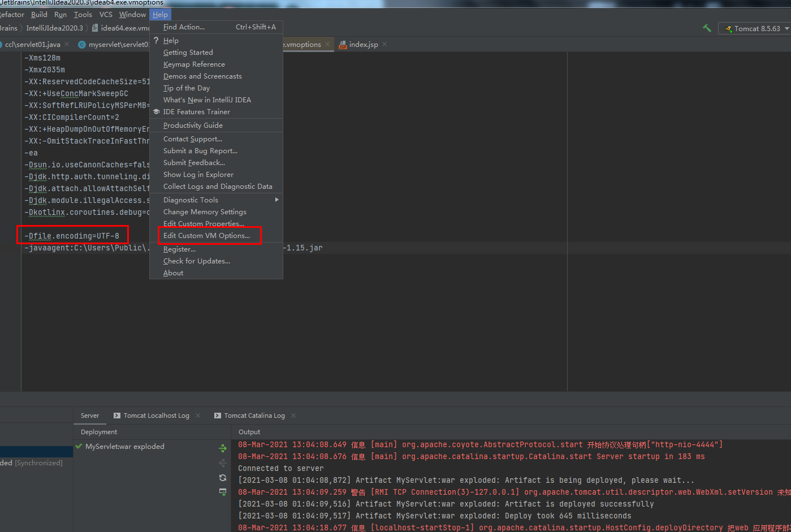Open What's New in IntelliJ IDEA
Screen dimensions: 791x532
coord(216,100)
